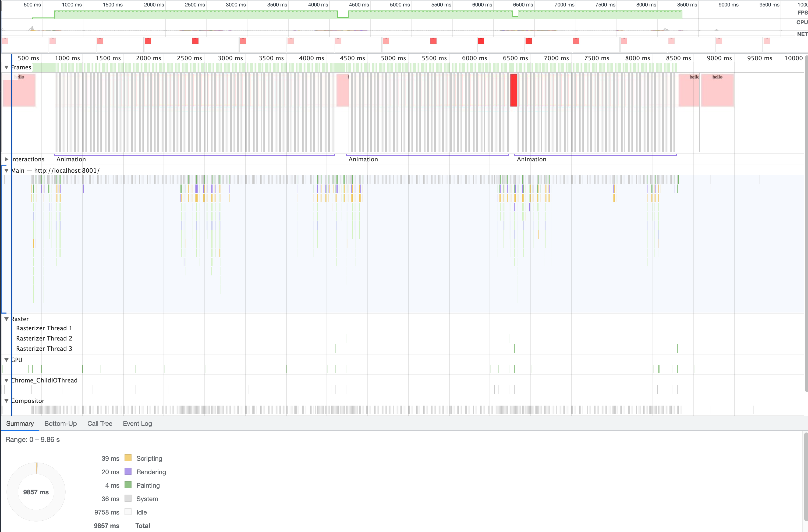The image size is (808, 532).
Task: Click the 39 ms Scripting value
Action: coord(110,458)
